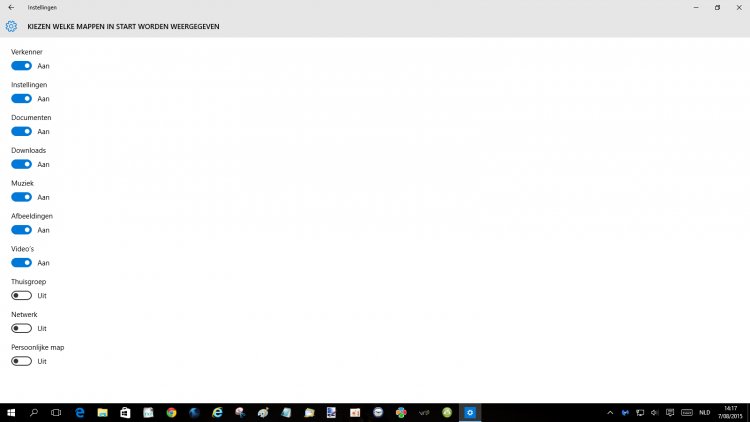Open the Windows Start menu
This screenshot has height=422, width=750.
11,412
